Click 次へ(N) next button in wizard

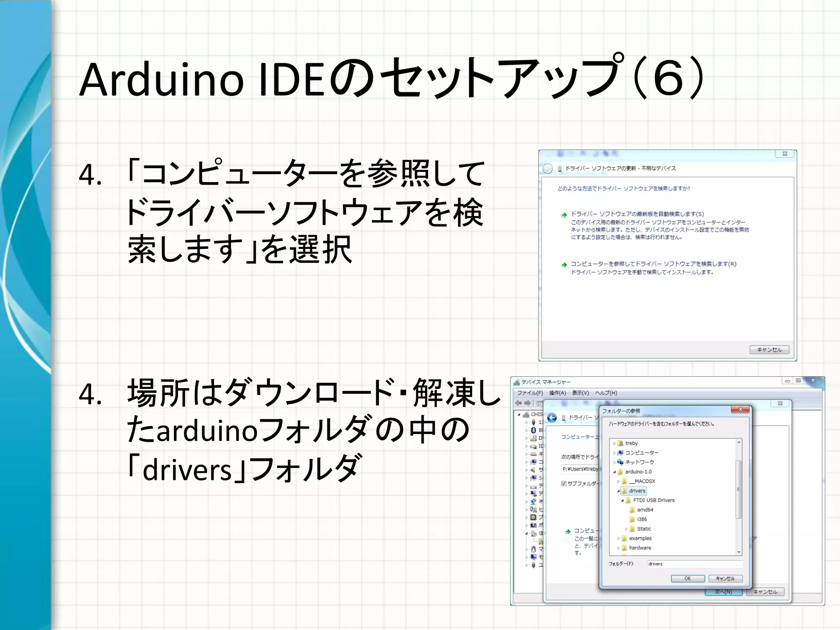724,592
